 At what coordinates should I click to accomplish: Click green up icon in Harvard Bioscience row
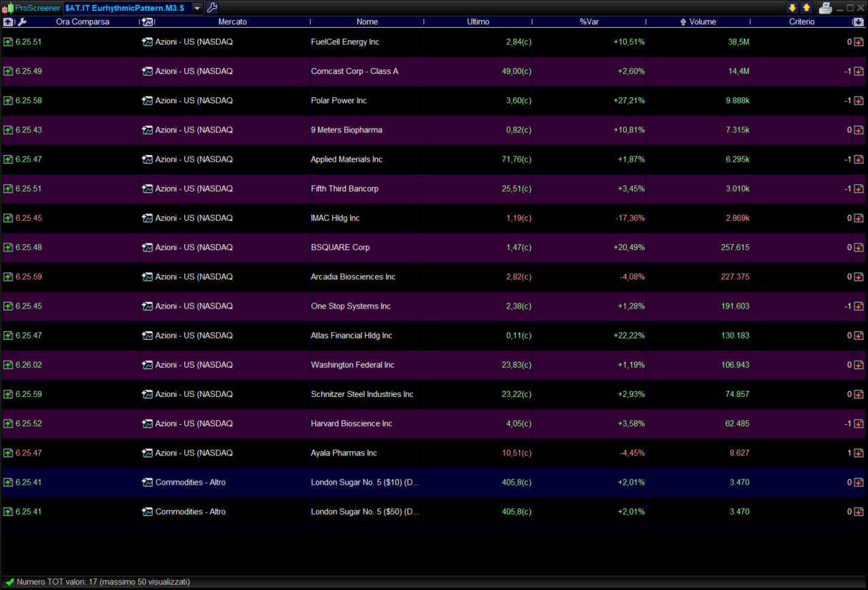[x=8, y=423]
